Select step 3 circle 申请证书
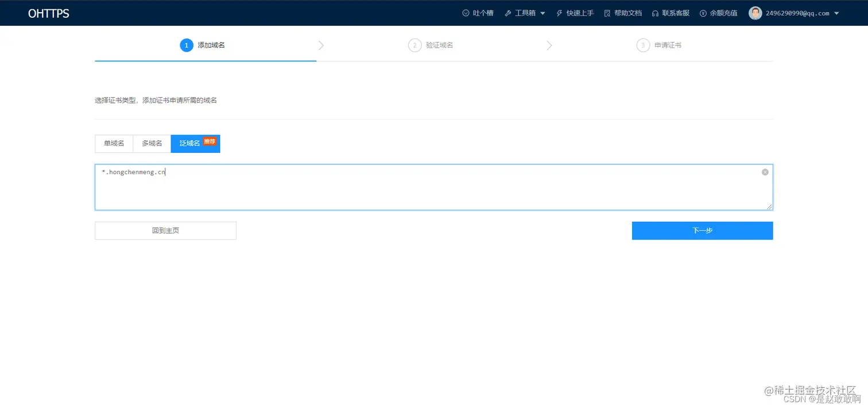868x408 pixels. 643,45
